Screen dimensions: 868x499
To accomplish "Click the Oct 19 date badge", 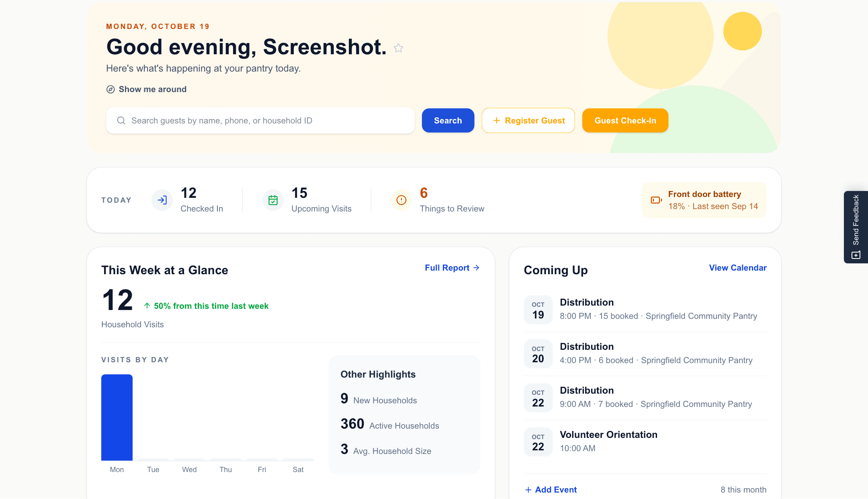I will pyautogui.click(x=538, y=310).
